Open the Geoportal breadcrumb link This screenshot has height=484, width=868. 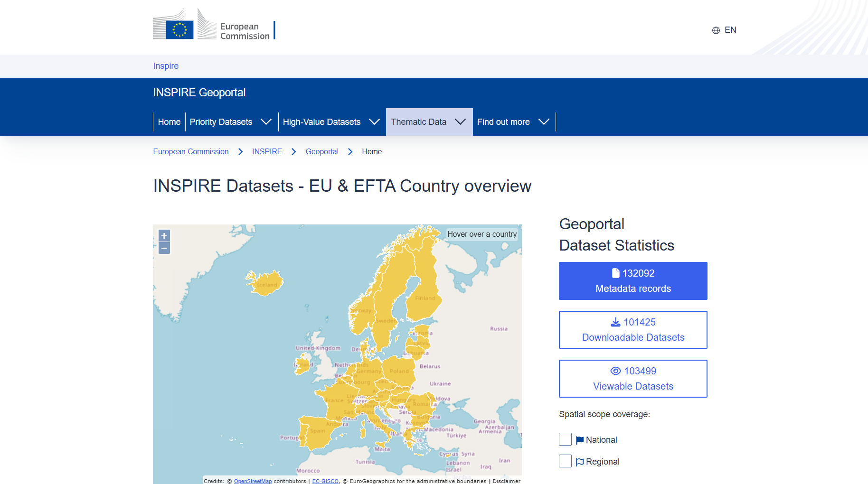click(x=322, y=152)
